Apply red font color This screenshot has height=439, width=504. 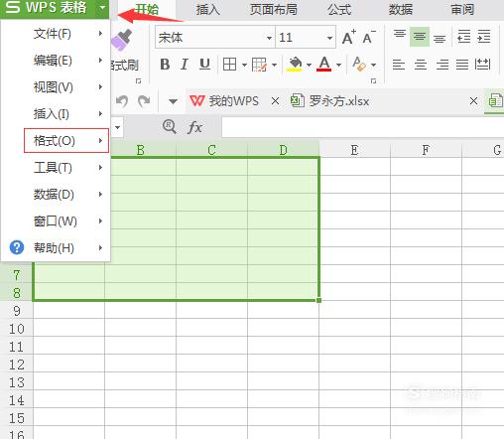pyautogui.click(x=324, y=65)
